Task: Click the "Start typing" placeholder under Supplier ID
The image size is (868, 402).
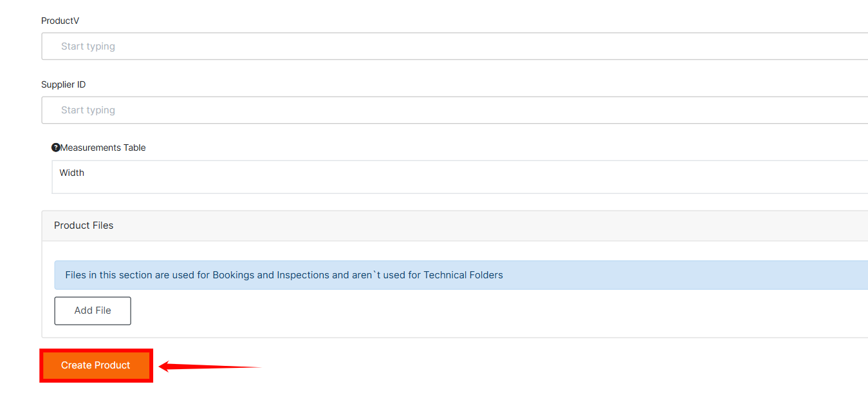Action: point(88,110)
